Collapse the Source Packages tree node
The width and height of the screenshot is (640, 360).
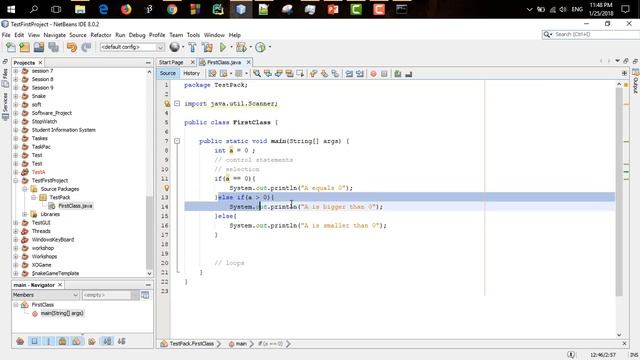[x=24, y=189]
